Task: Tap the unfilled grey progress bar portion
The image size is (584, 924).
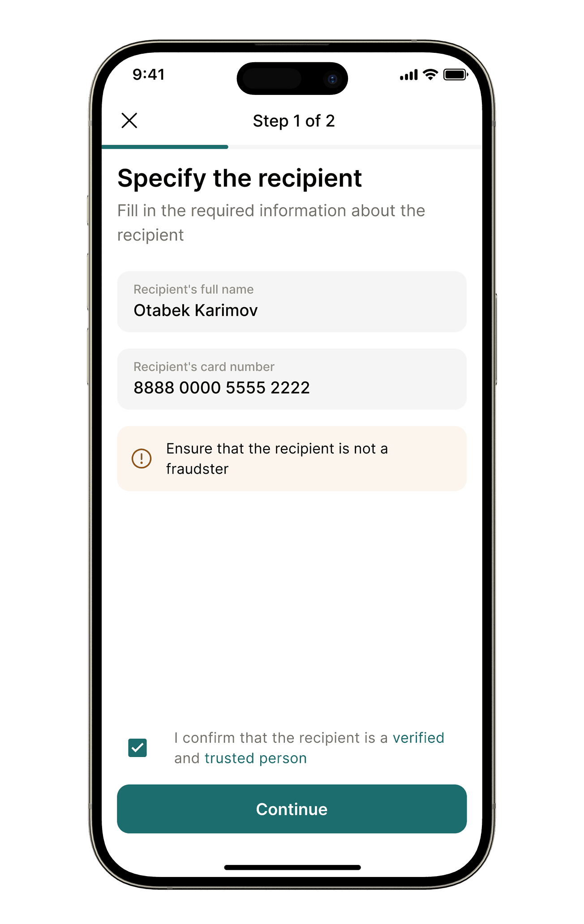Action: (354, 147)
